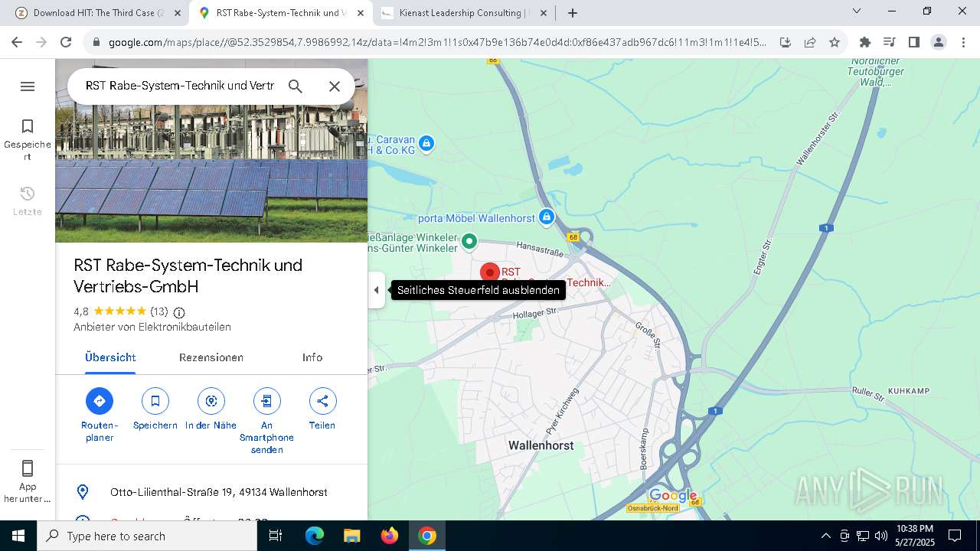Open the Windows Start menu
Image resolution: width=980 pixels, height=551 pixels.
coord(18,536)
